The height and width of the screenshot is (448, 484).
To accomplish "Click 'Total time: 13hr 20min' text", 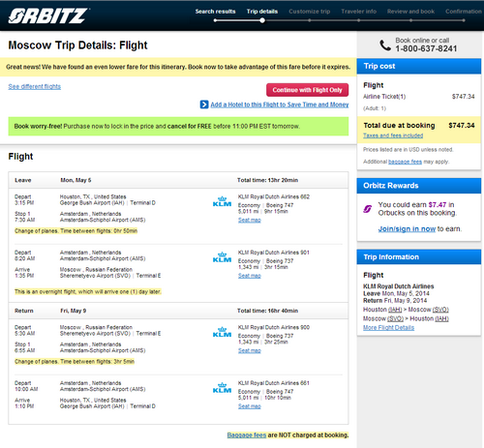I will (x=267, y=180).
